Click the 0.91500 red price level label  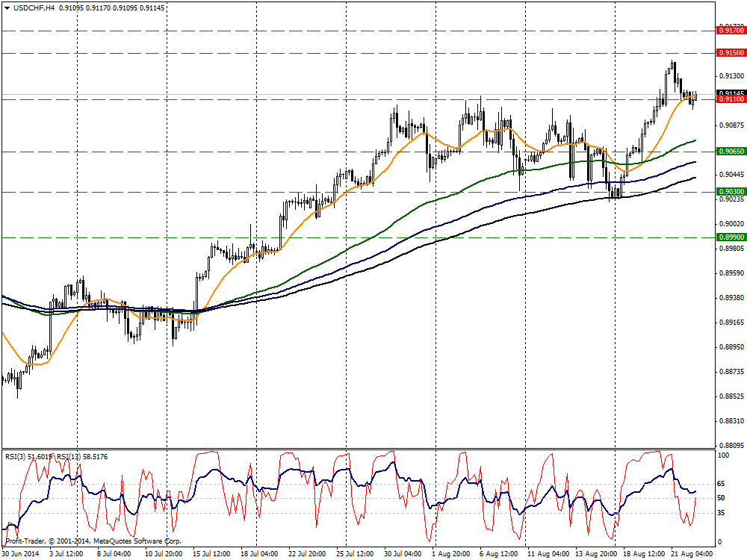(731, 53)
